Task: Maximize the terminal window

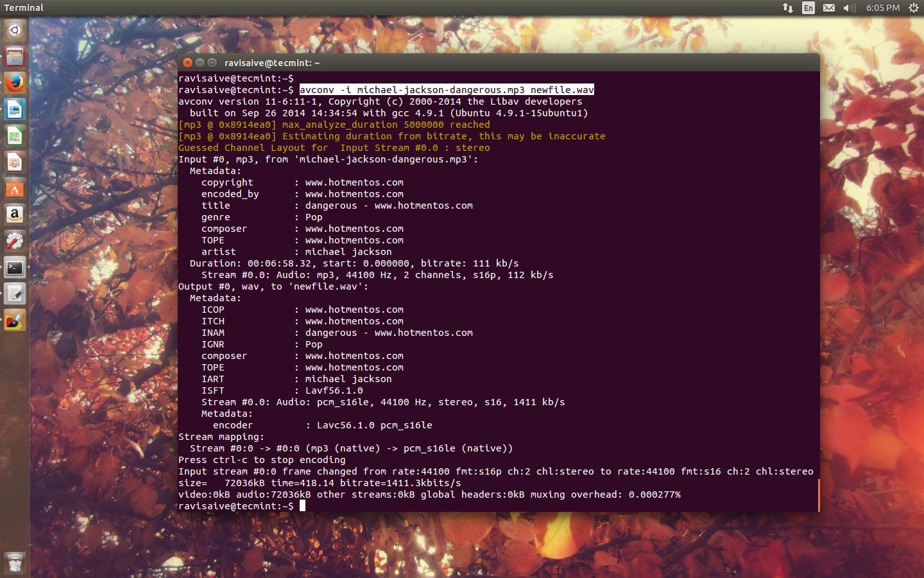Action: 212,62
